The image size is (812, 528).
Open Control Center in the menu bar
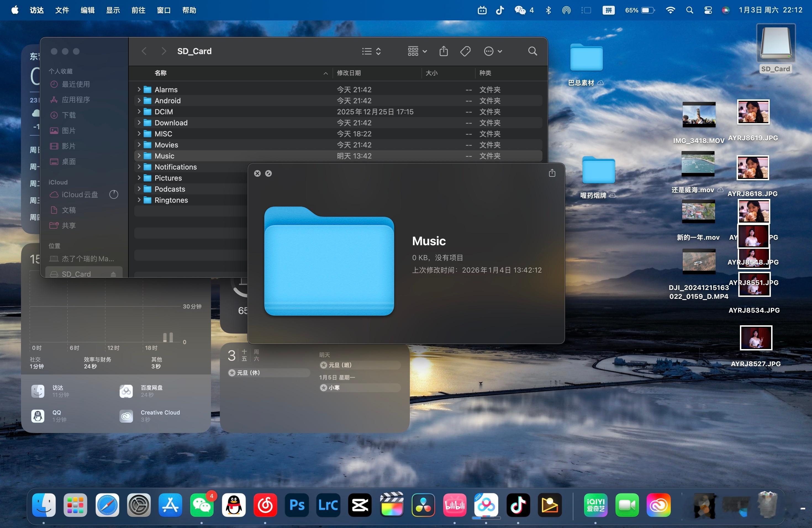(x=708, y=10)
